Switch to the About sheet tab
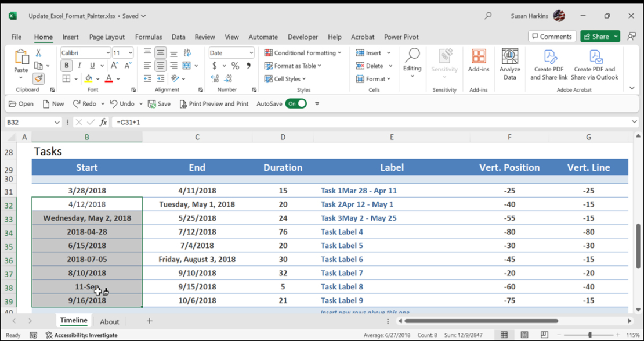 (109, 322)
